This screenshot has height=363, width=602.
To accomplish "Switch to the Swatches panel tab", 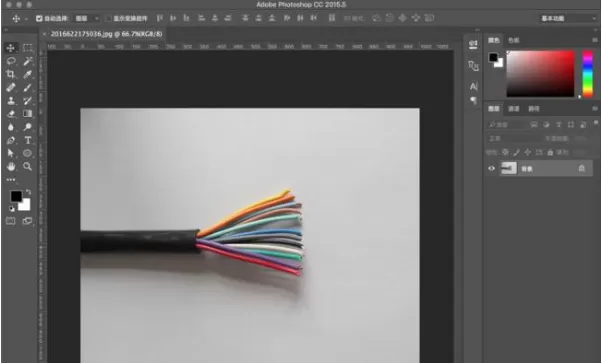I will (513, 40).
